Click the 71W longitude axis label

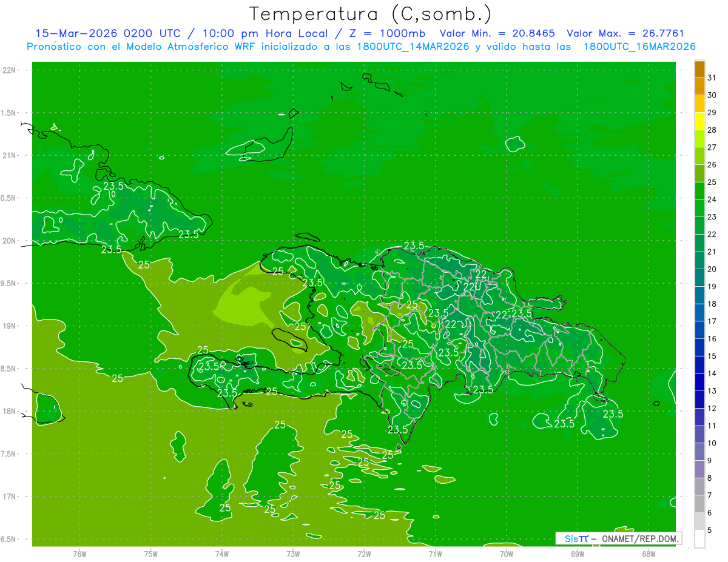click(x=435, y=554)
